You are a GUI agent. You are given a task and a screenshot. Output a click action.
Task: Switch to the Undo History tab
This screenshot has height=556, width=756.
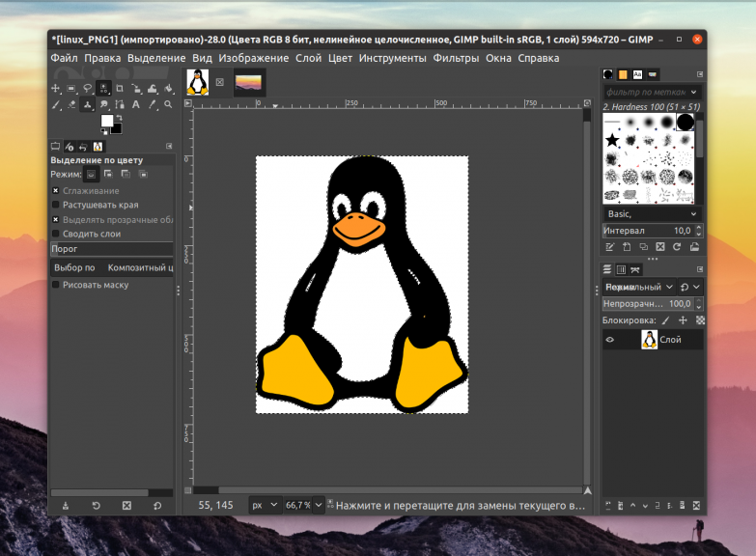click(84, 146)
